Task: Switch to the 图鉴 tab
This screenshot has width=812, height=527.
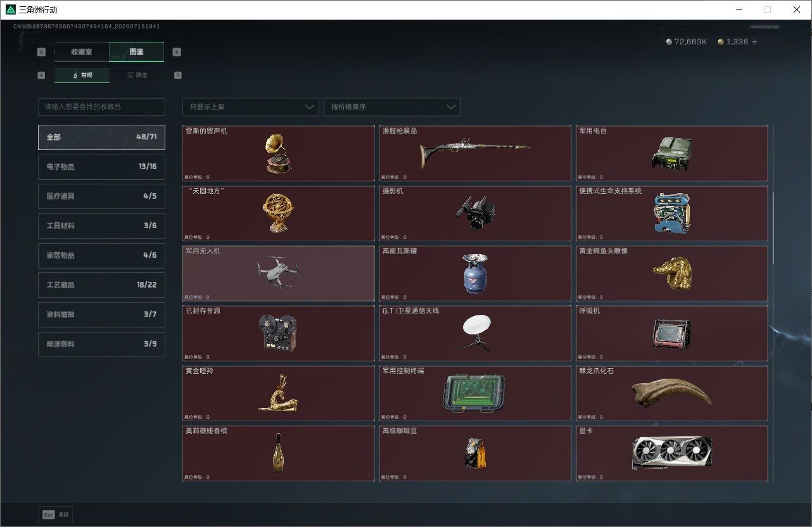Action: click(x=137, y=52)
